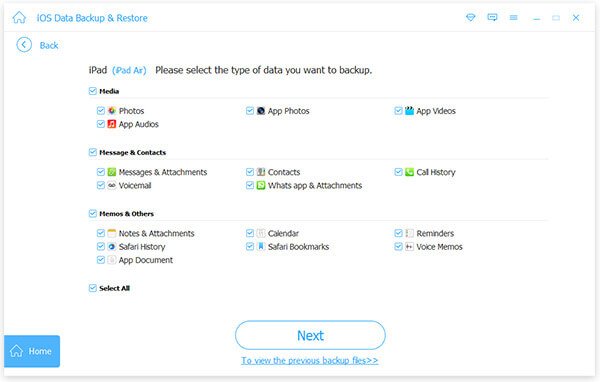The height and width of the screenshot is (382, 600).
Task: Open the previous backup files link
Action: [x=310, y=360]
